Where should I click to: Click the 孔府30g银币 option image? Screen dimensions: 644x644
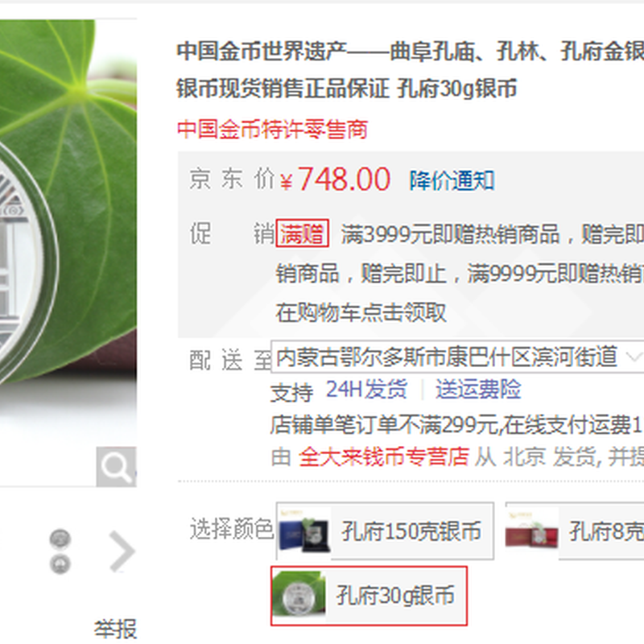(299, 595)
